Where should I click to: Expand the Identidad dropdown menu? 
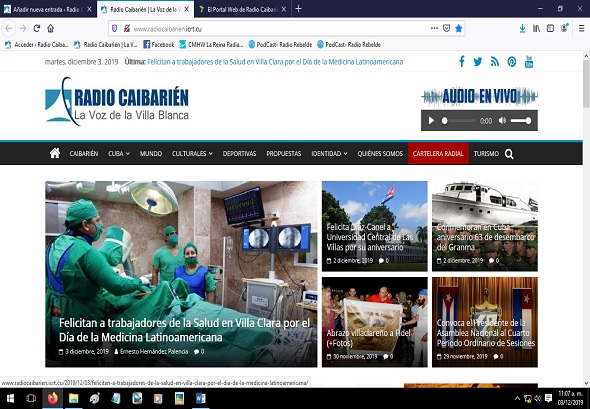329,154
